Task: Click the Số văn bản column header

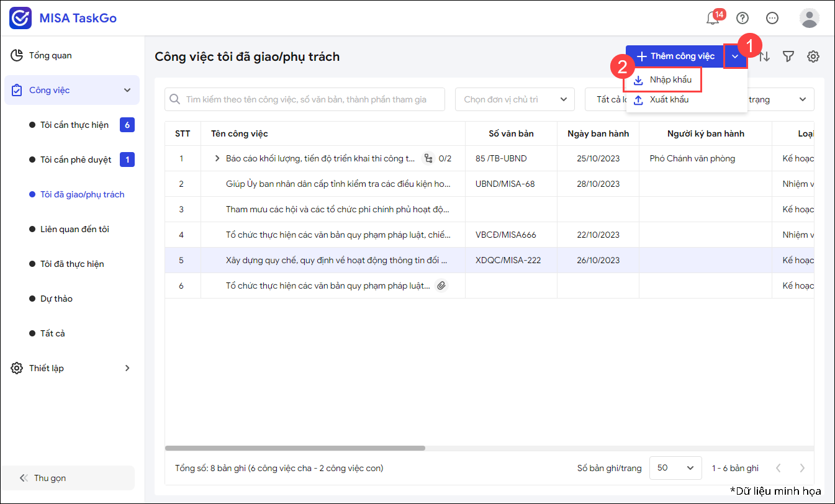Action: click(511, 133)
